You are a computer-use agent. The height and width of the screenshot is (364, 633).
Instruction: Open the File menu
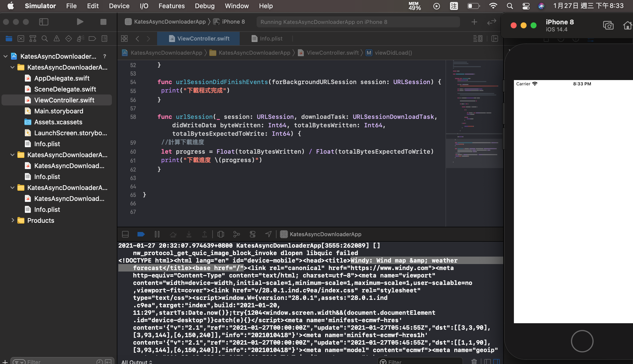(71, 6)
